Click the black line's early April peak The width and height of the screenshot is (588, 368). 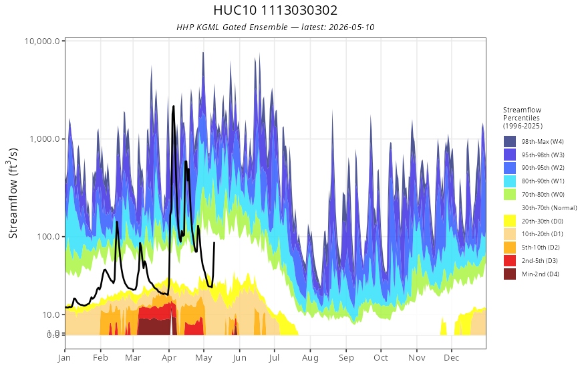[173, 106]
